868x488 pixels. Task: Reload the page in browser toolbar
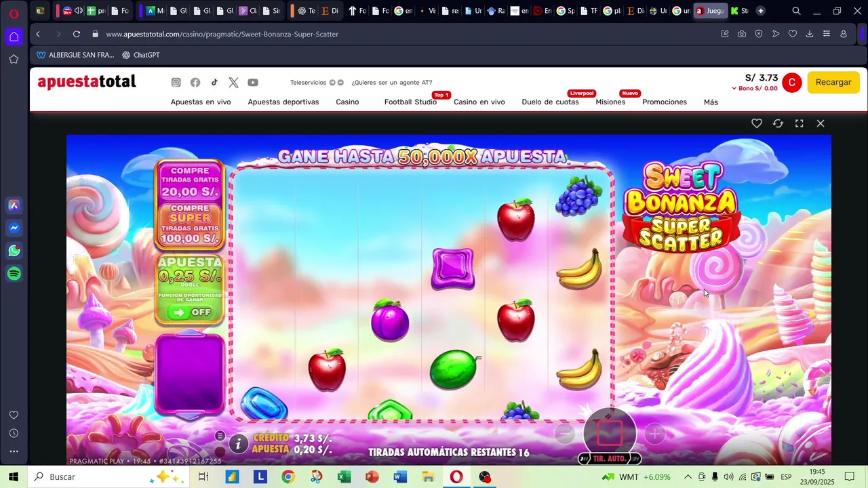pos(77,34)
